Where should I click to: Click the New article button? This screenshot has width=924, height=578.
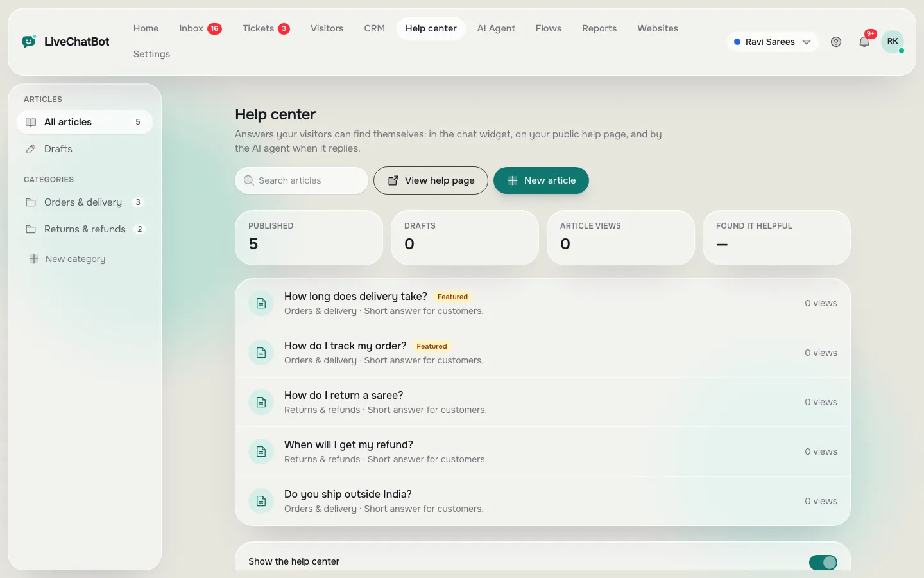point(541,180)
